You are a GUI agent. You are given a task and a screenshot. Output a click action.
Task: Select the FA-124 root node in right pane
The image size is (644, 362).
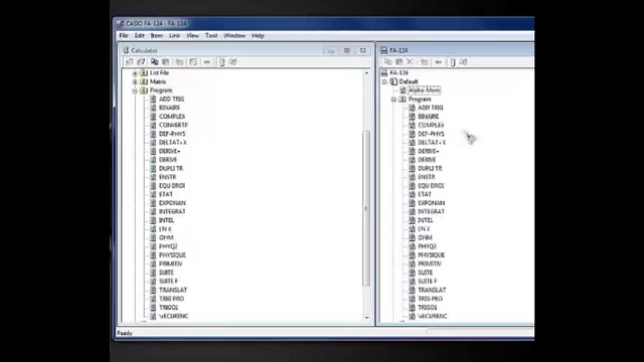click(x=399, y=73)
